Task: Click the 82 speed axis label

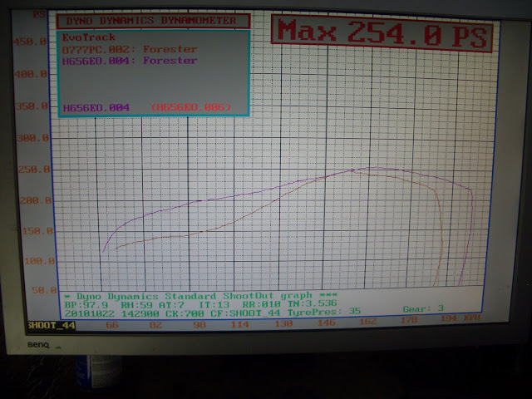Action: [155, 325]
